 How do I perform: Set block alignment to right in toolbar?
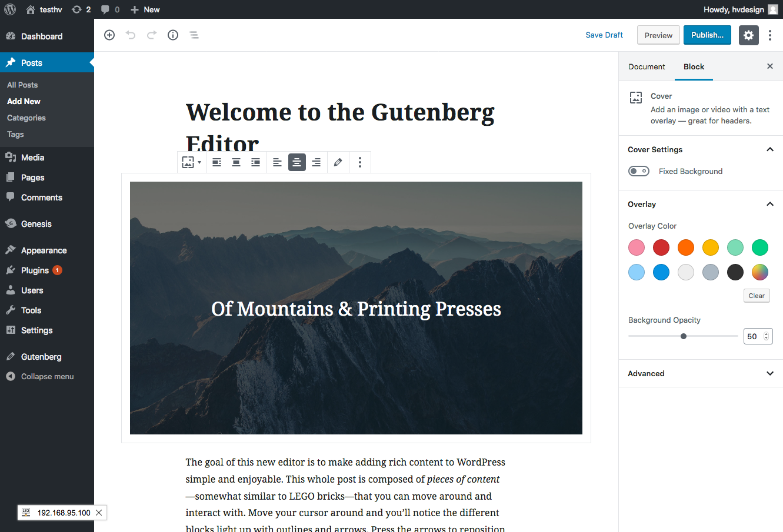point(256,162)
